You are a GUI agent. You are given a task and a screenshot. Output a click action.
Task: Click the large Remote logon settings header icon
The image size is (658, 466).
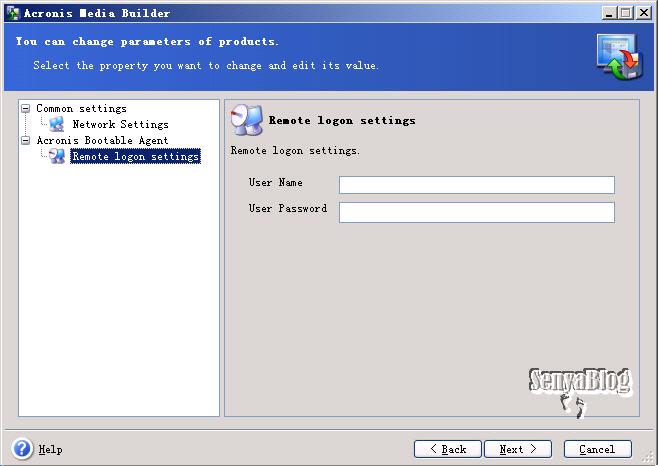point(247,120)
